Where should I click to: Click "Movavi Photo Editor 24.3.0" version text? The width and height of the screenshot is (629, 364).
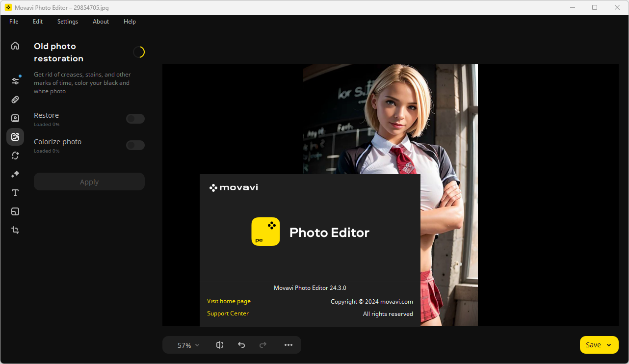[x=310, y=288]
